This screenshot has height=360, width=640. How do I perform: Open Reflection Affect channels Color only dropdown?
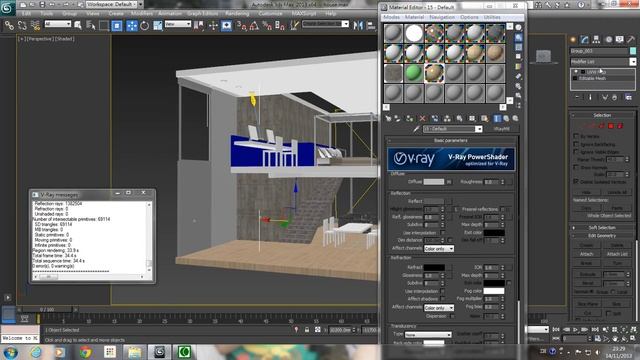[x=439, y=249]
